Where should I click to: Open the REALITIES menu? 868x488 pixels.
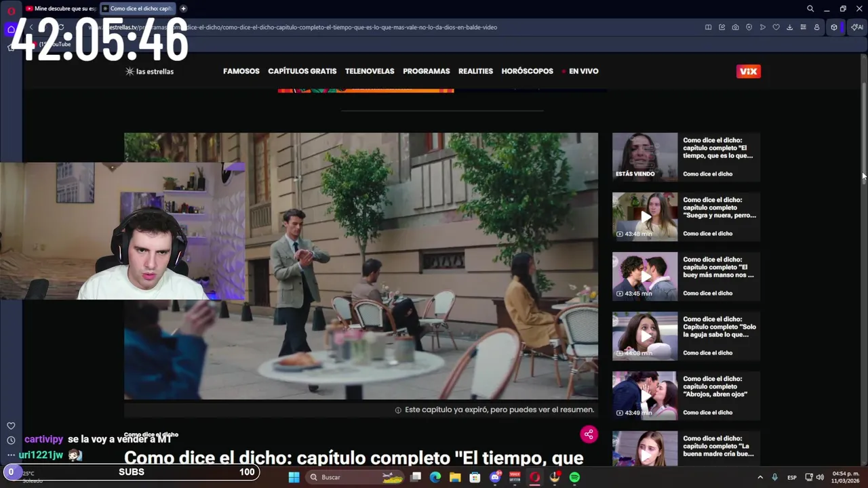475,71
